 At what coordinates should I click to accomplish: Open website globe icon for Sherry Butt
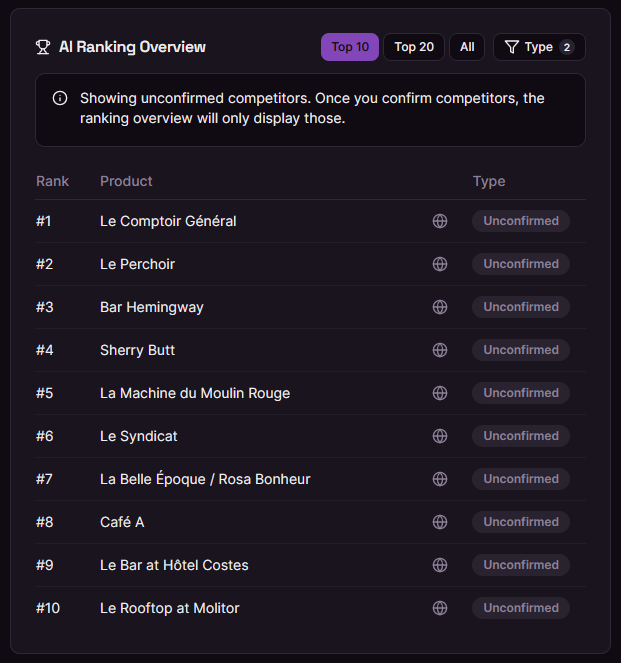(x=440, y=350)
